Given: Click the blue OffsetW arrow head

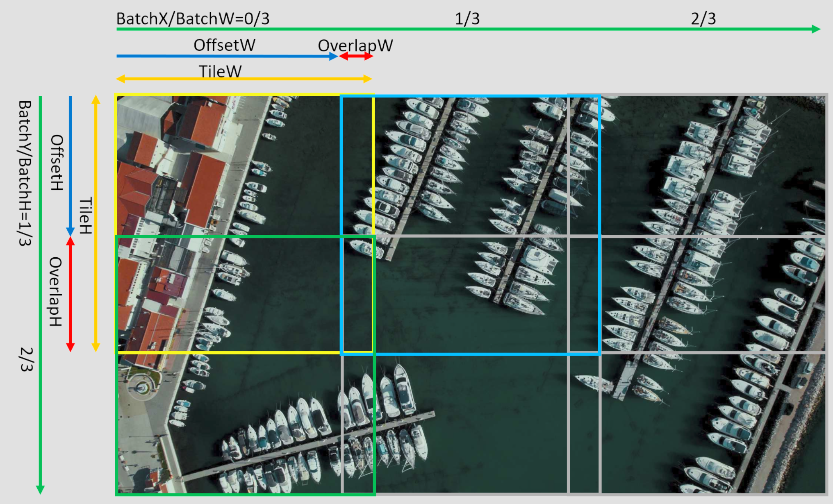Looking at the screenshot, I should click(x=334, y=56).
